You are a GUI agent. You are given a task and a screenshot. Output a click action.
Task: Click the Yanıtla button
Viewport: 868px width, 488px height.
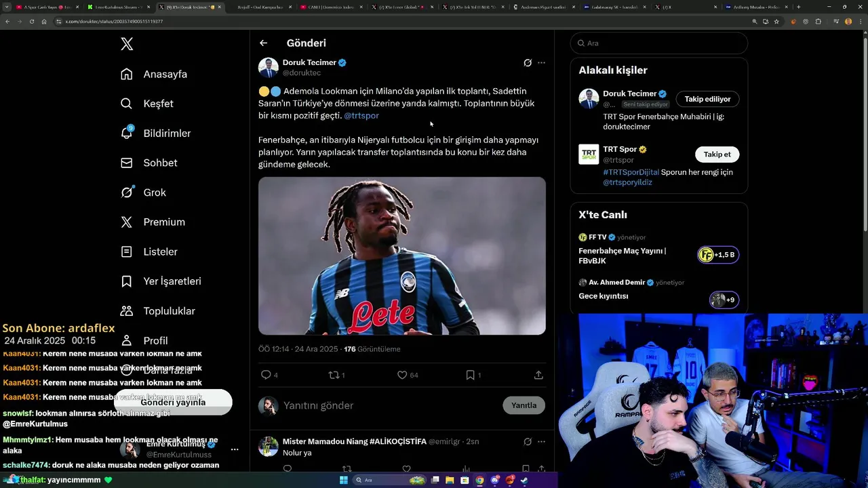524,405
